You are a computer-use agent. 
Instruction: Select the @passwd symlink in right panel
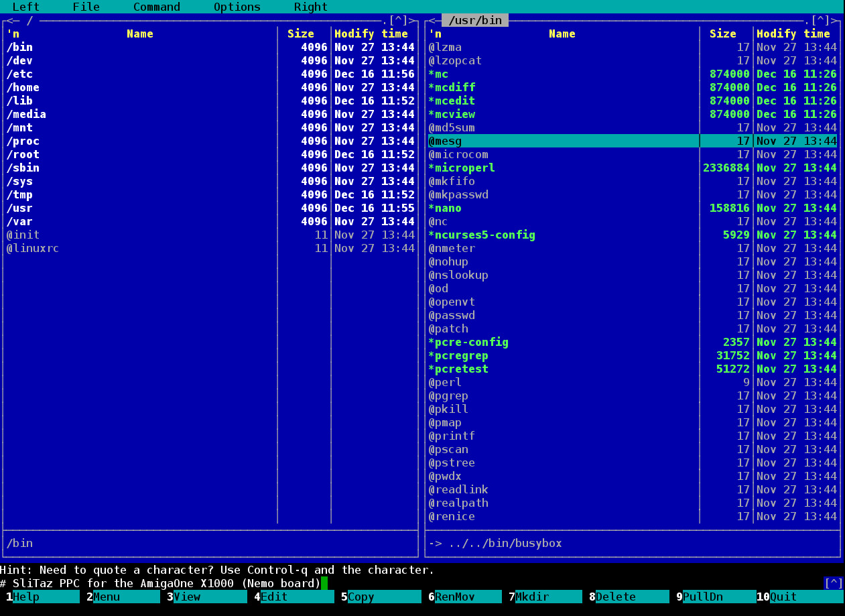click(x=452, y=315)
